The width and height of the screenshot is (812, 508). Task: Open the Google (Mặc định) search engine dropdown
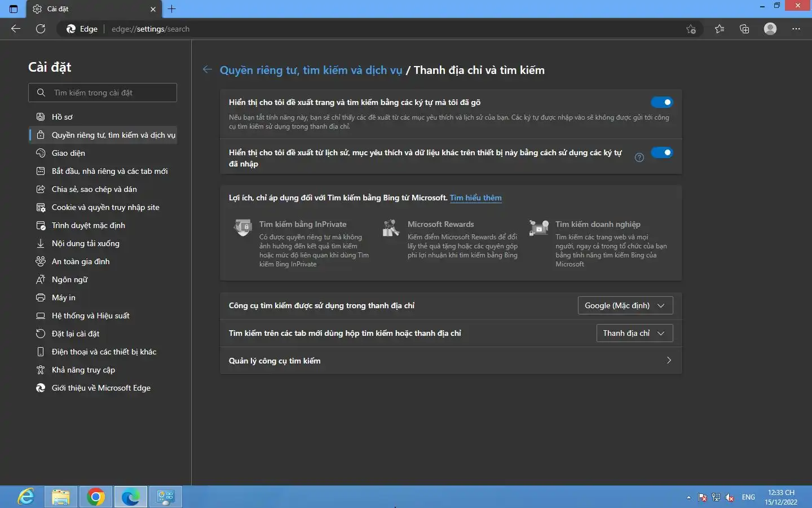coord(625,305)
